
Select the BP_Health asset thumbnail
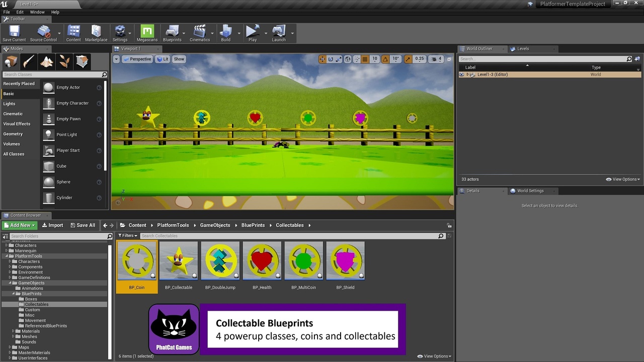(262, 260)
